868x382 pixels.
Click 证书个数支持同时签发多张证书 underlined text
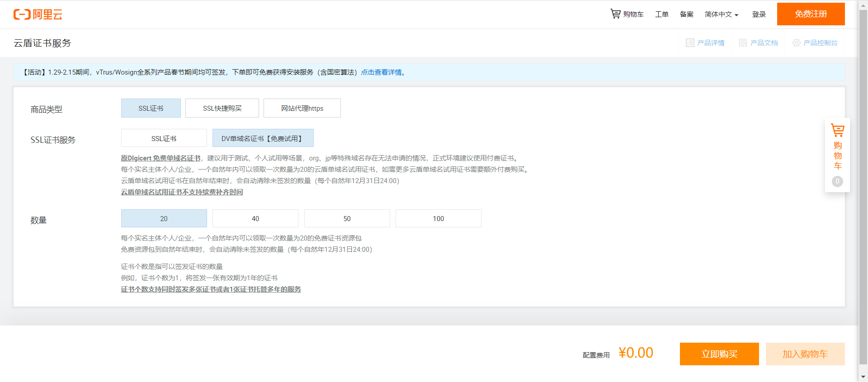click(211, 289)
